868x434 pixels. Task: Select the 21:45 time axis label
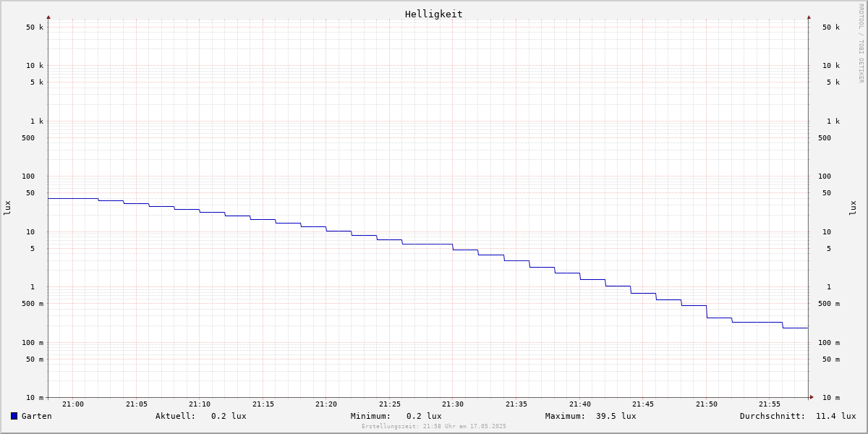[x=643, y=404]
